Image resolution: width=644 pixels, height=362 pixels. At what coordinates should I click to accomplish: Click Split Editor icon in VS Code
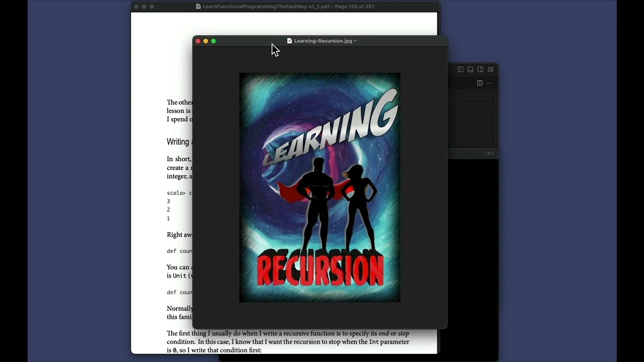pos(480,83)
